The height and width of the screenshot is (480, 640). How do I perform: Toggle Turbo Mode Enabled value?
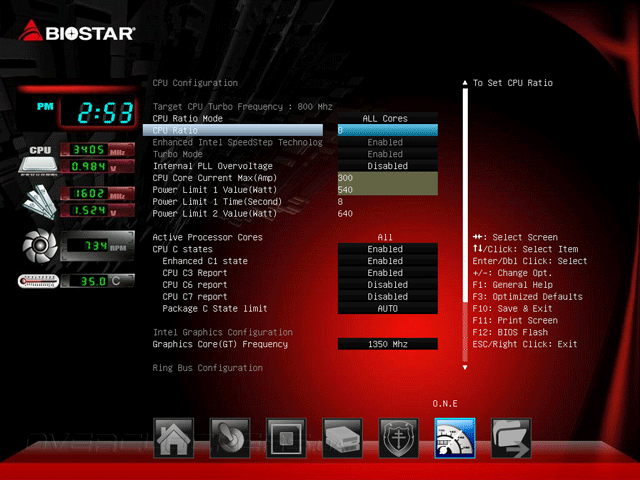point(388,154)
